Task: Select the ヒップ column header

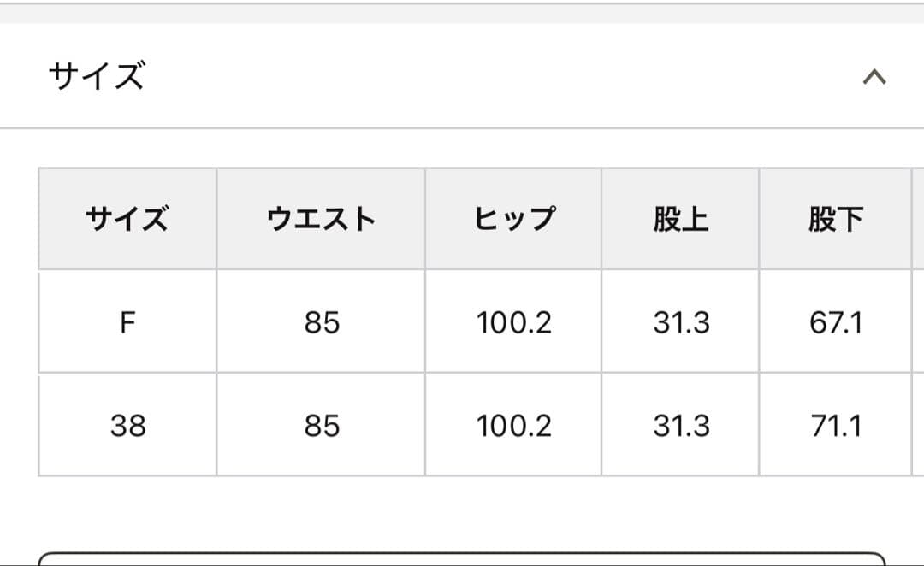Action: [x=514, y=218]
